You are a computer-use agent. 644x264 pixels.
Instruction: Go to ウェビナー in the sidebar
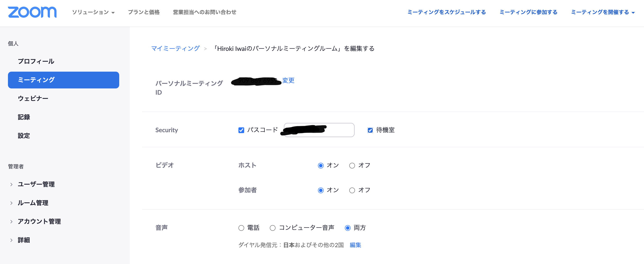coord(33,98)
